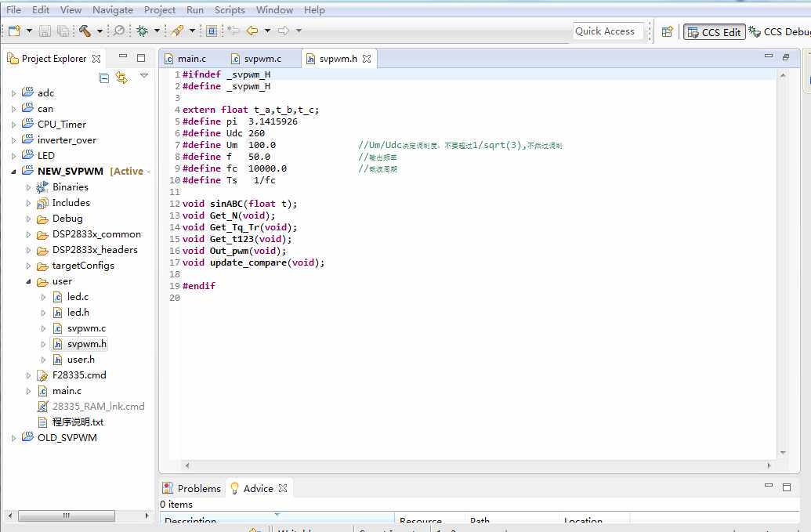811x532 pixels.
Task: Open the Problems tab
Action: point(192,488)
